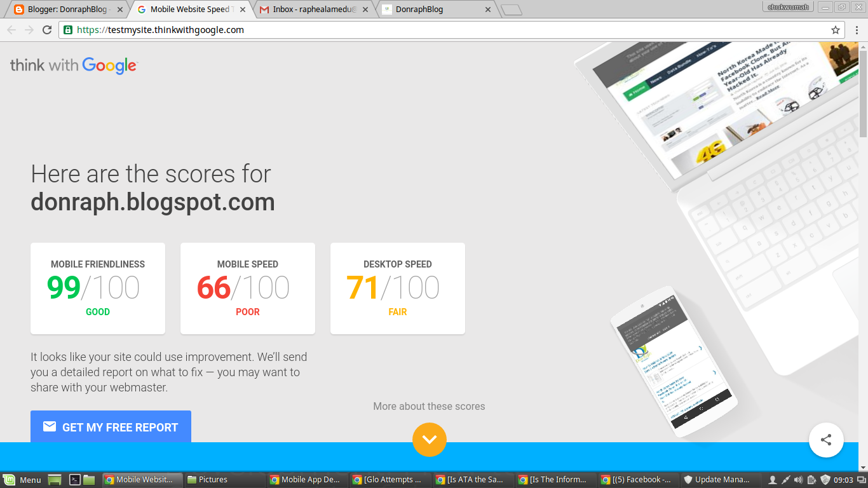
Task: Select the Mobile Website Speed tab
Action: pyautogui.click(x=190, y=10)
